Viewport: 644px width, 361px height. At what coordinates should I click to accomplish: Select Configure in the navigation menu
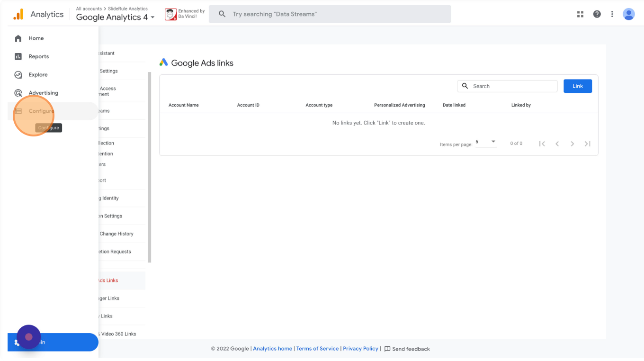point(41,111)
